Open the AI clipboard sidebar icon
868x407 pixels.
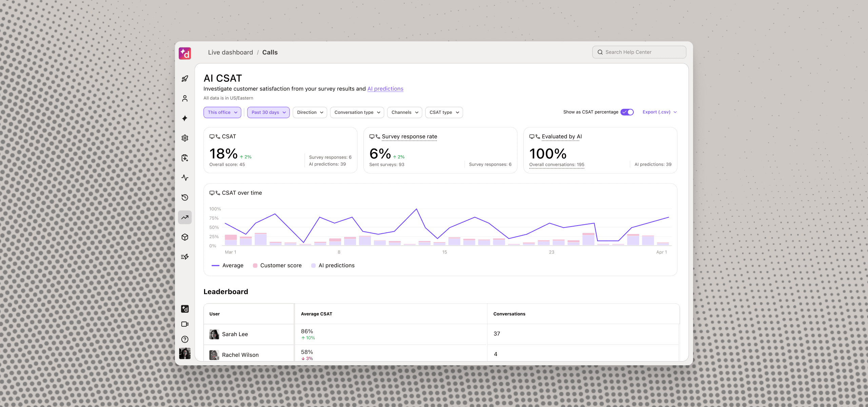185,158
